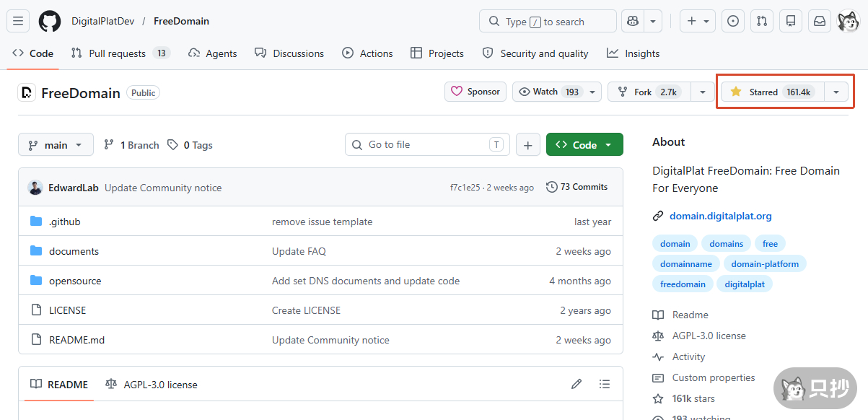This screenshot has width=868, height=420.
Task: Focus the Go to file input
Action: coord(427,145)
